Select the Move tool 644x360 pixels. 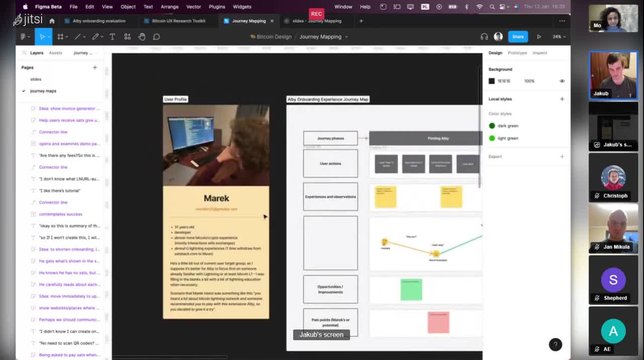point(42,37)
